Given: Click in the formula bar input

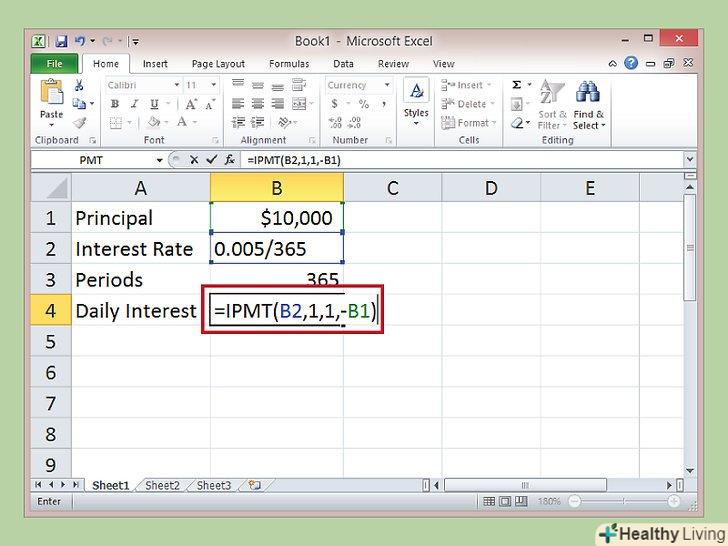Looking at the screenshot, I should point(462,160).
